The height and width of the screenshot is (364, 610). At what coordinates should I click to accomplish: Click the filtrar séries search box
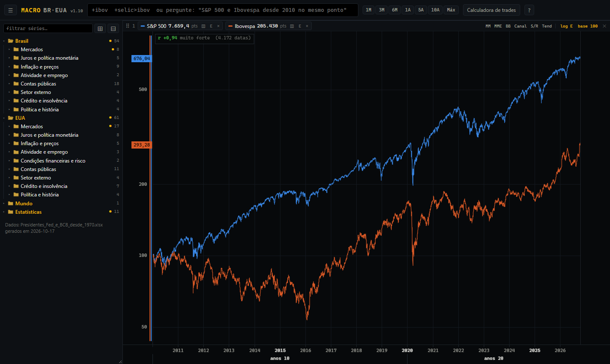[48, 28]
